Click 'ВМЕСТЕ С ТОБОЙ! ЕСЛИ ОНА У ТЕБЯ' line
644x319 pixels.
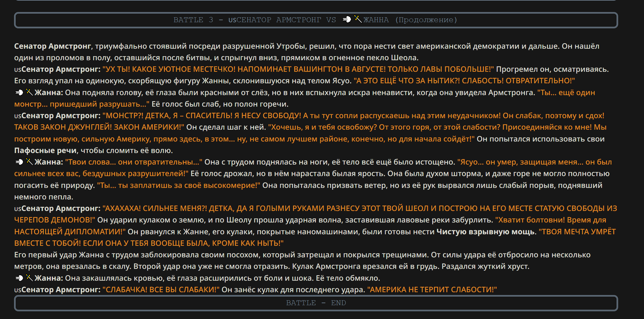(x=149, y=243)
